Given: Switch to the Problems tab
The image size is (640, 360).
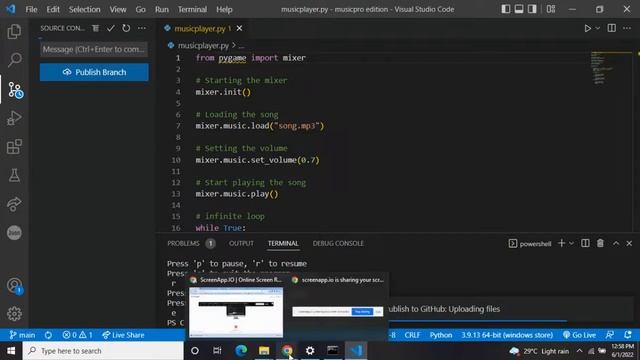Looking at the screenshot, I should tap(183, 243).
